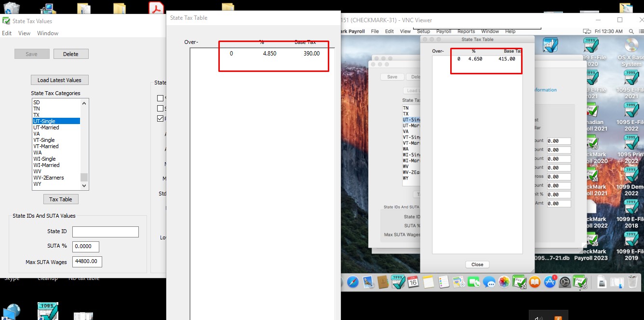Select the PDF icon on Windows desktop
The width and height of the screenshot is (644, 320).
pyautogui.click(x=157, y=8)
